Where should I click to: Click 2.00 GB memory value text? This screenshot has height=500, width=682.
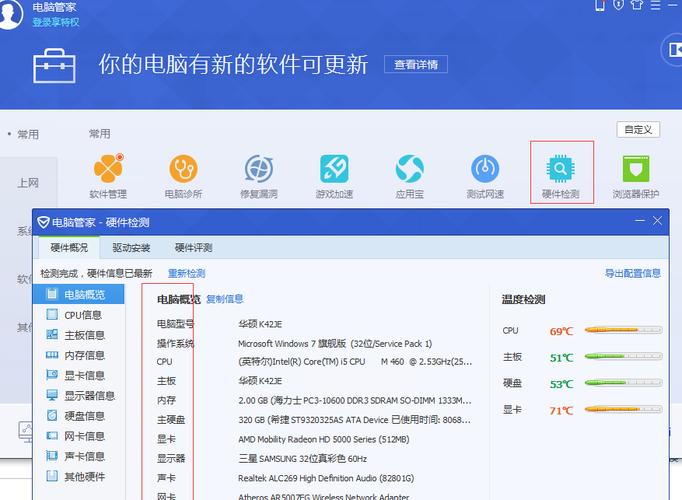355,400
